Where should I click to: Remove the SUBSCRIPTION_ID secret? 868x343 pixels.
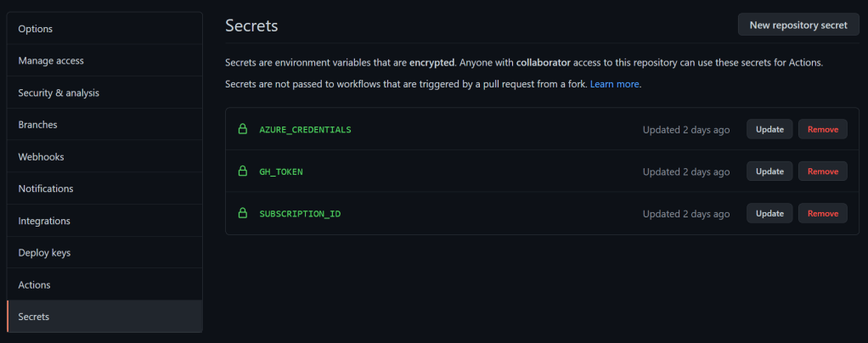tap(822, 213)
